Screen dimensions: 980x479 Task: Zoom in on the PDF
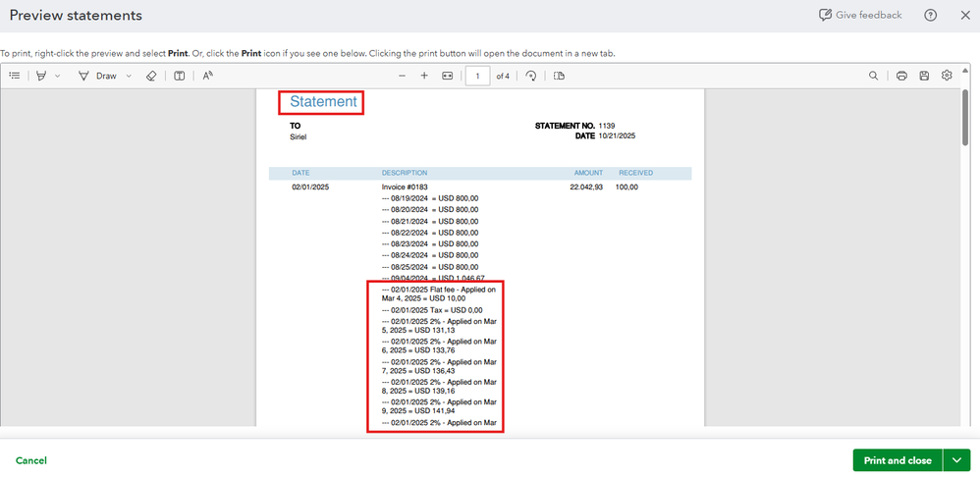(x=424, y=76)
